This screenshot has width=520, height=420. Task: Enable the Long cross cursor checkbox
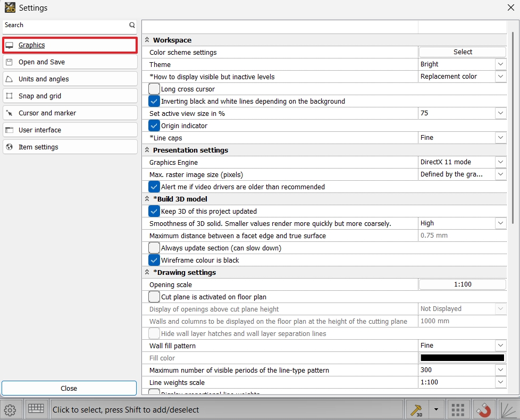pos(154,89)
